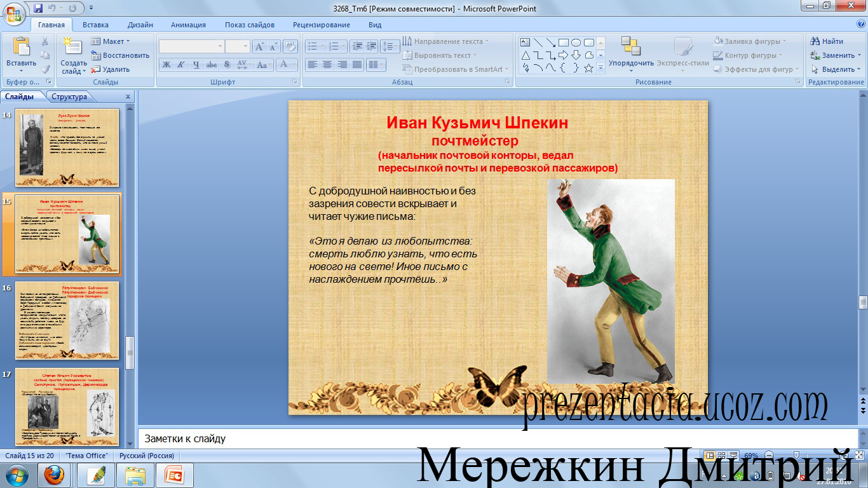Click the Format Painter brush icon

(x=45, y=69)
